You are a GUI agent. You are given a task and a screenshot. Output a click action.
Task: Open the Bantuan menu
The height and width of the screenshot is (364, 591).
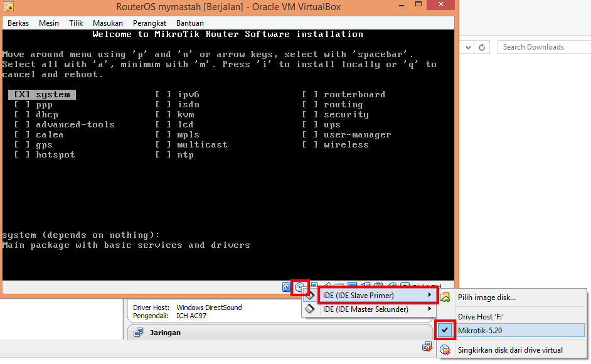coord(190,23)
